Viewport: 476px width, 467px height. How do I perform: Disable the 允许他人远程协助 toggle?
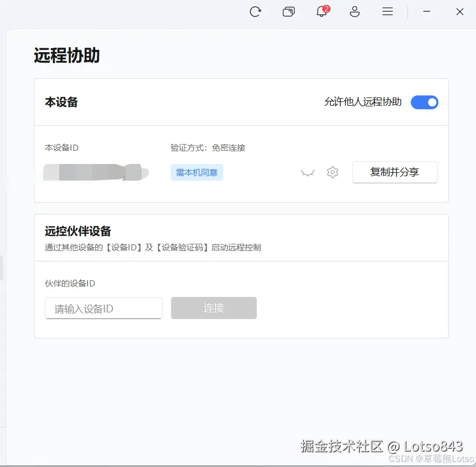(424, 102)
